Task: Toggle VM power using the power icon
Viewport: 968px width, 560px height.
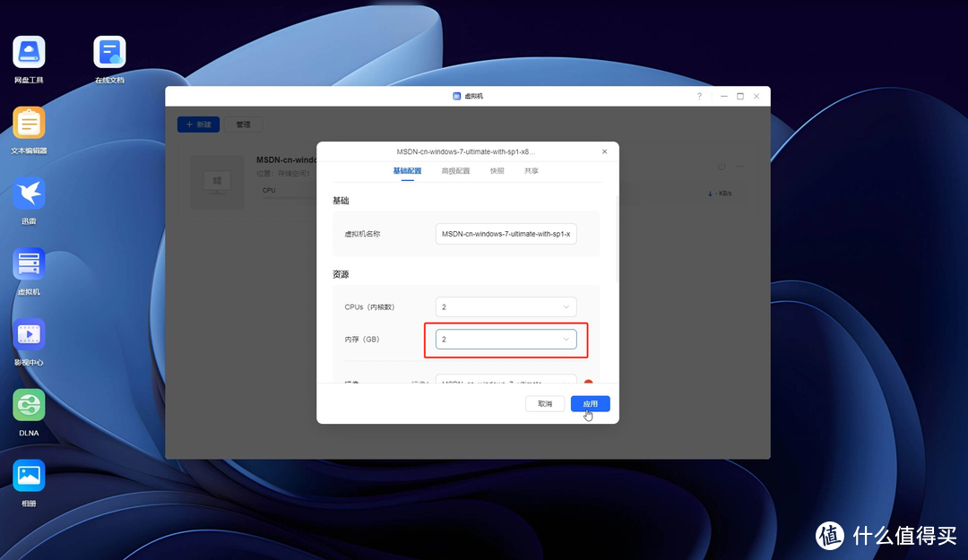Action: [x=721, y=167]
